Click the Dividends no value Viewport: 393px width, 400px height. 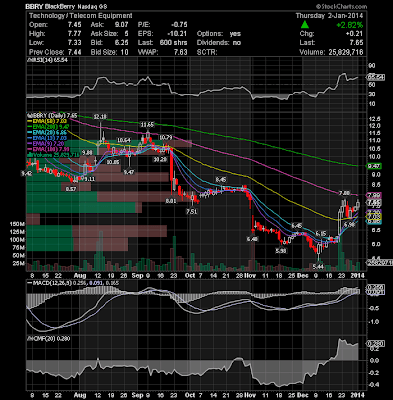pyautogui.click(x=237, y=43)
